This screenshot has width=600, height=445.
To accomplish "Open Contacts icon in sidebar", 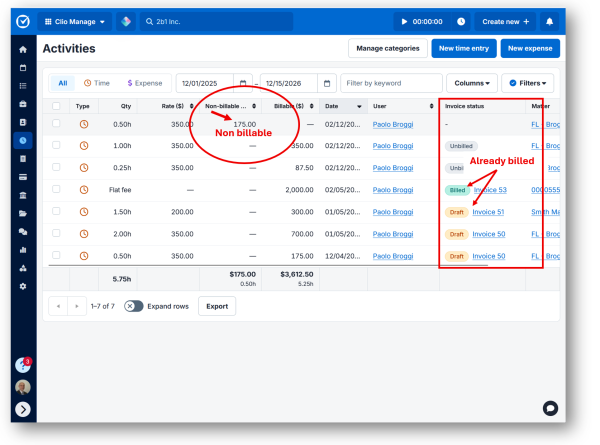I will [23, 122].
